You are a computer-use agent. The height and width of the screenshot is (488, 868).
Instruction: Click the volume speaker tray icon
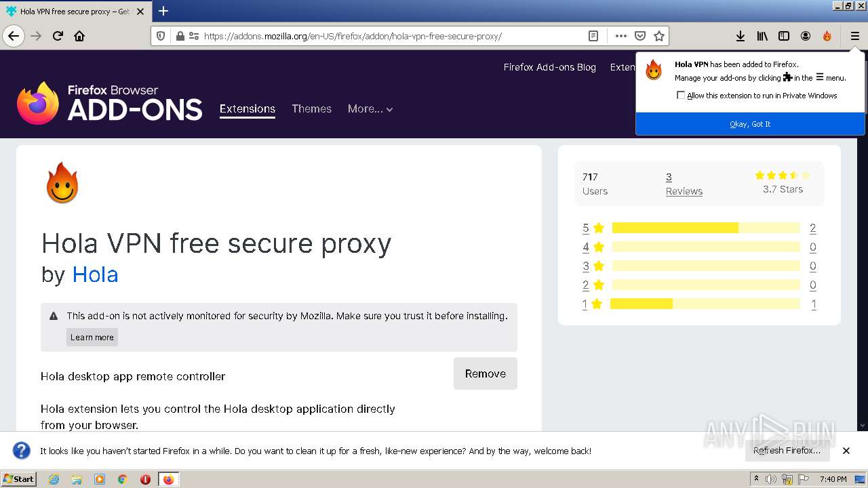(x=771, y=479)
